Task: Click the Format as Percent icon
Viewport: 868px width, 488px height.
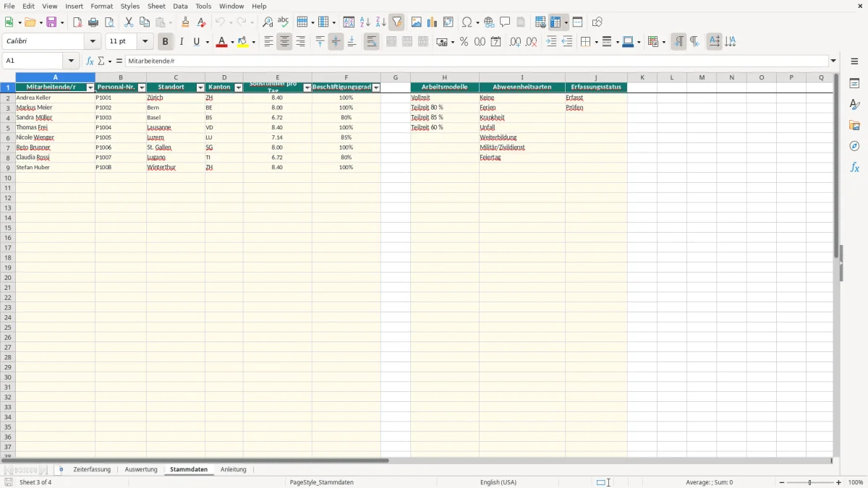Action: (464, 42)
